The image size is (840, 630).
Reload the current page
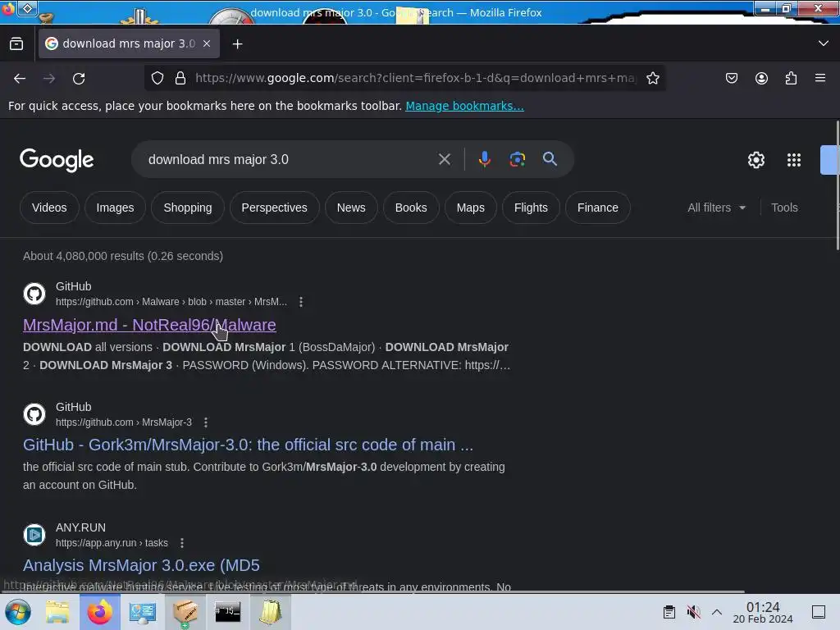79,79
